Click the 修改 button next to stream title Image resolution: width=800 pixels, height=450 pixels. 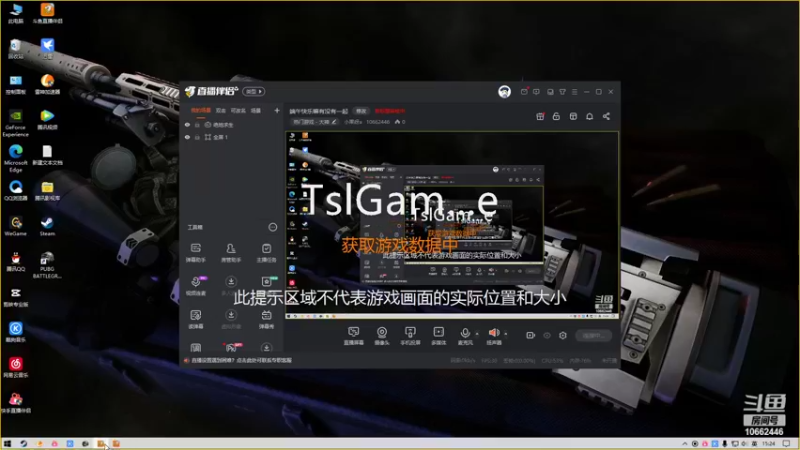361,111
